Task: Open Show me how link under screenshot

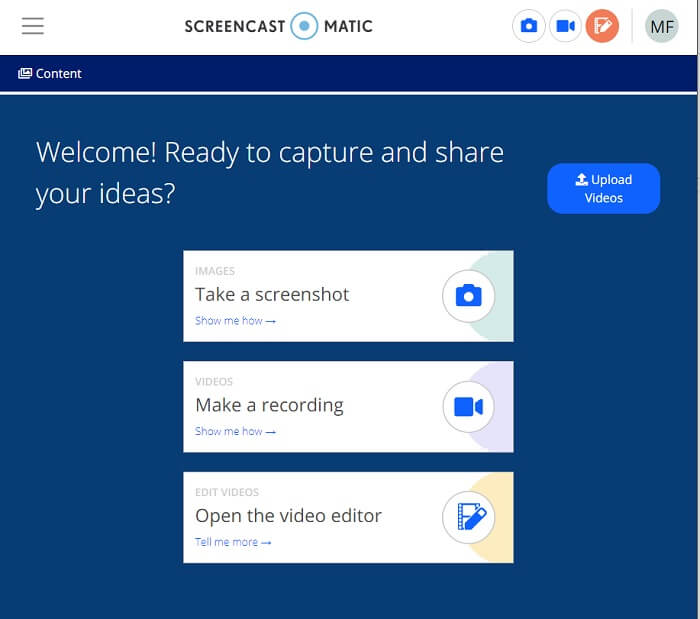Action: 235,321
